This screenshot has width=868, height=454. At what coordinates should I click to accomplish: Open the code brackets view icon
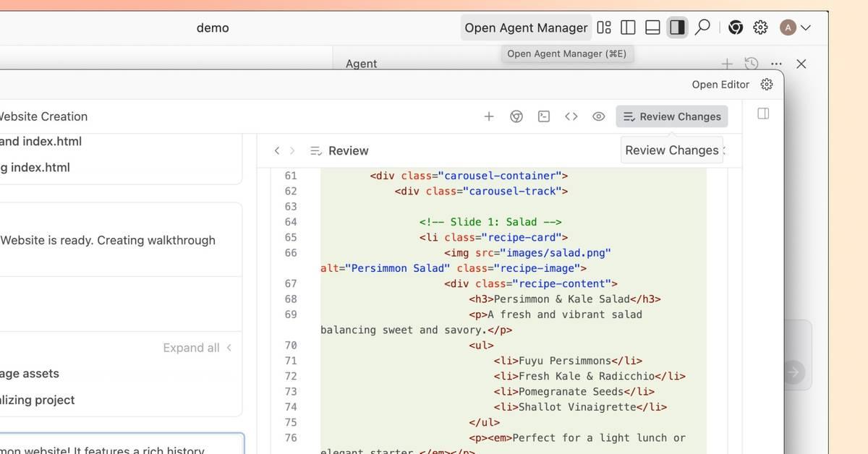pyautogui.click(x=571, y=116)
